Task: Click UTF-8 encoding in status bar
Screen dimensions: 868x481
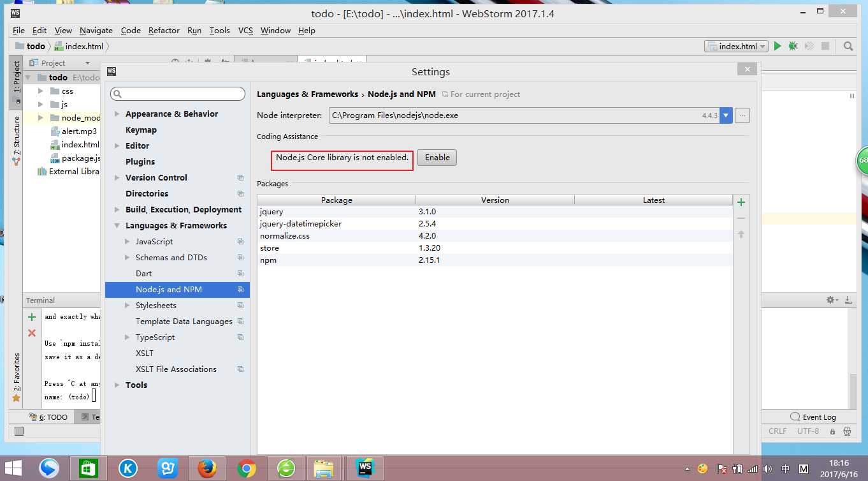Action: click(808, 431)
